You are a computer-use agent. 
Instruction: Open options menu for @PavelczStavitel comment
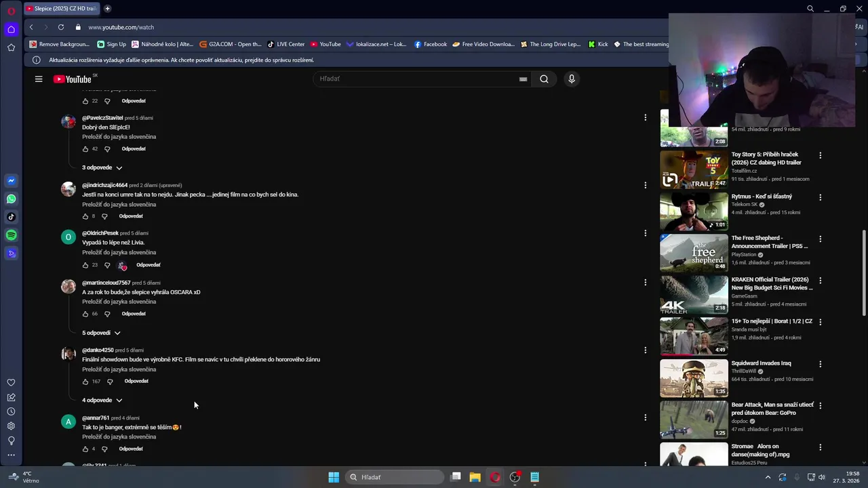tap(645, 117)
